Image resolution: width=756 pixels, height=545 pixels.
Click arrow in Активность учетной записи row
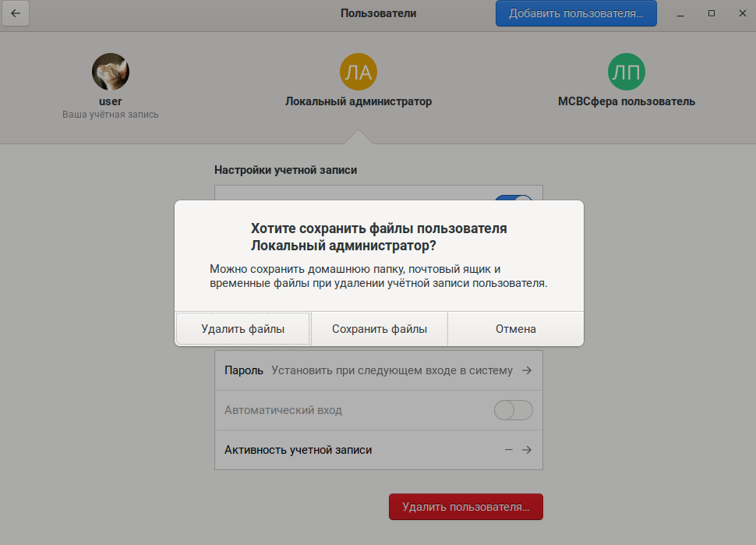pos(527,450)
